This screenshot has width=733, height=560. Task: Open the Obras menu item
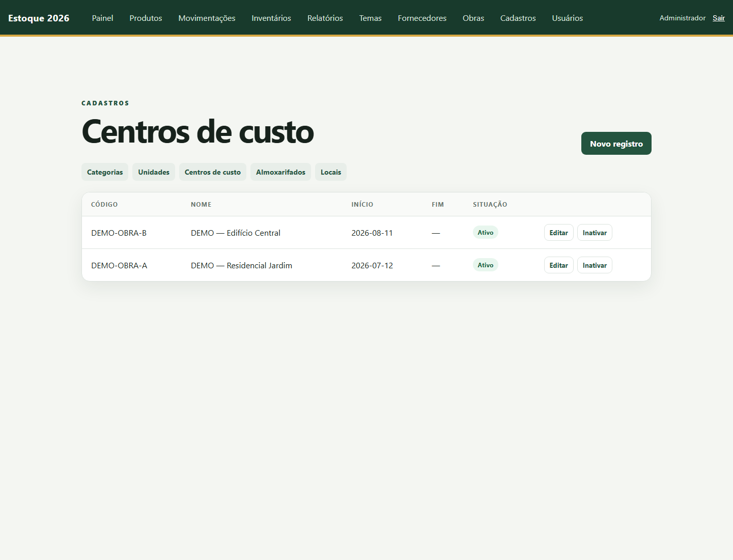coord(473,18)
